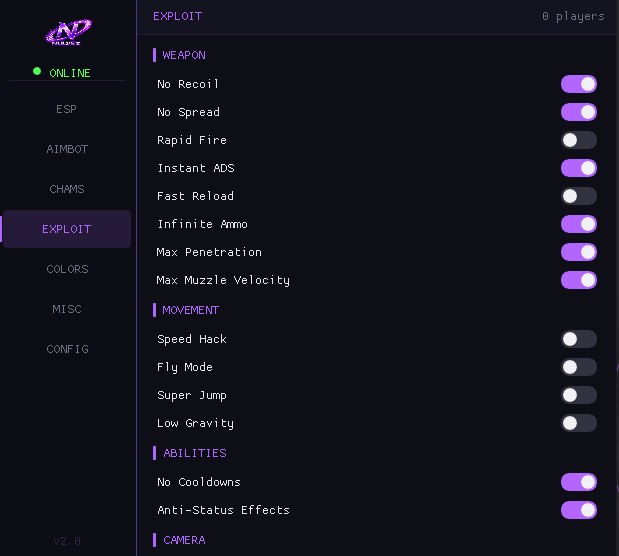This screenshot has width=619, height=556.
Task: Enable the Low Gravity toggle
Action: coord(579,423)
